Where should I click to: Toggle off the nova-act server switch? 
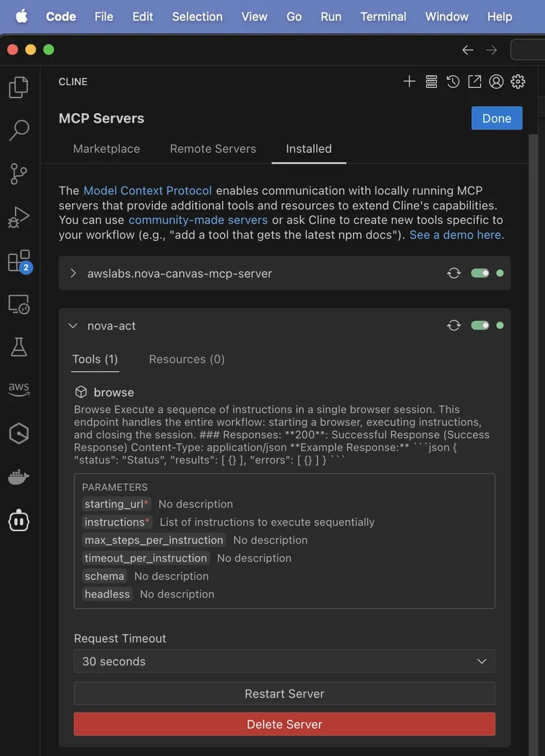pos(480,326)
